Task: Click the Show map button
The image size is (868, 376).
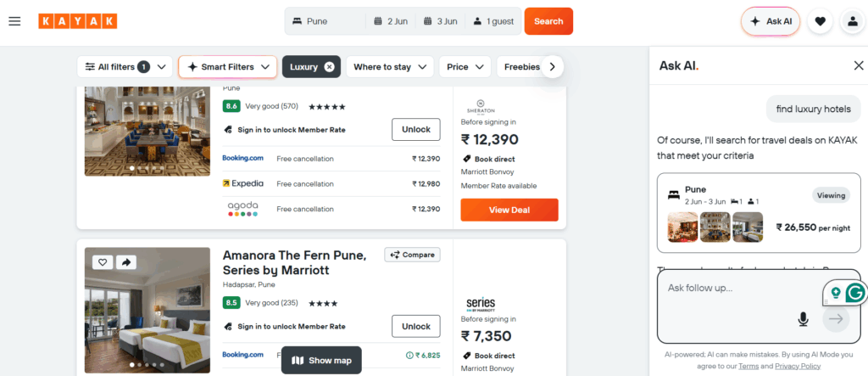Action: point(321,361)
